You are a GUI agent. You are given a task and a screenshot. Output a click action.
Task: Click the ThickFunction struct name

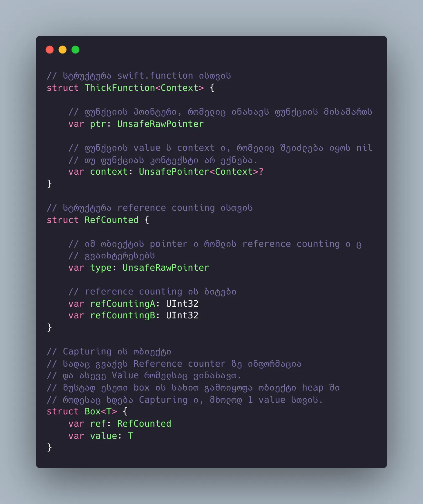pyautogui.click(x=120, y=88)
